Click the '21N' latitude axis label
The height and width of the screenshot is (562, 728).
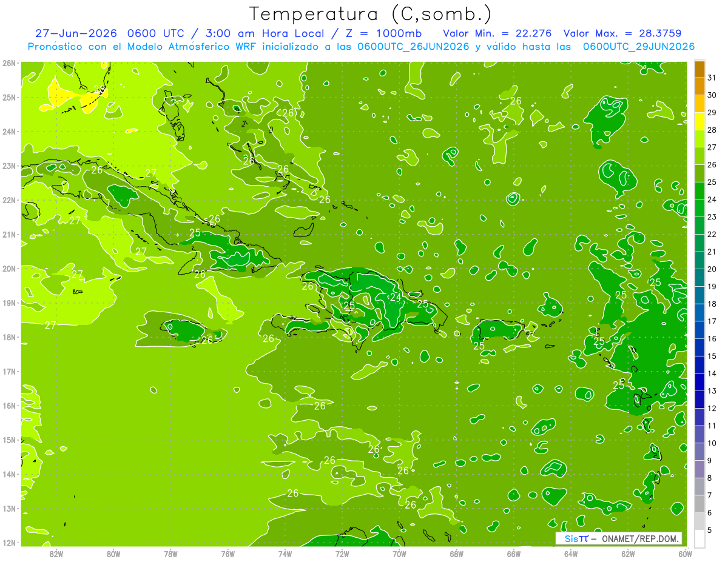[x=9, y=234]
